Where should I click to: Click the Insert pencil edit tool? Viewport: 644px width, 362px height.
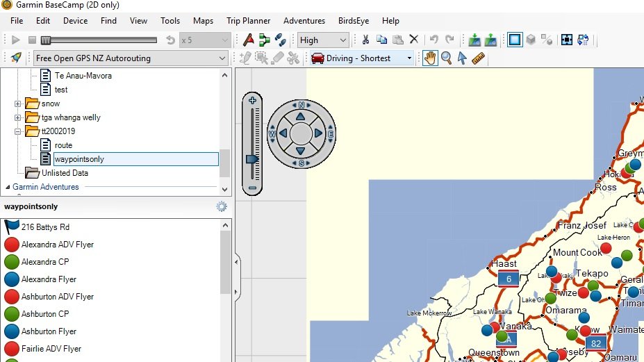click(x=245, y=58)
